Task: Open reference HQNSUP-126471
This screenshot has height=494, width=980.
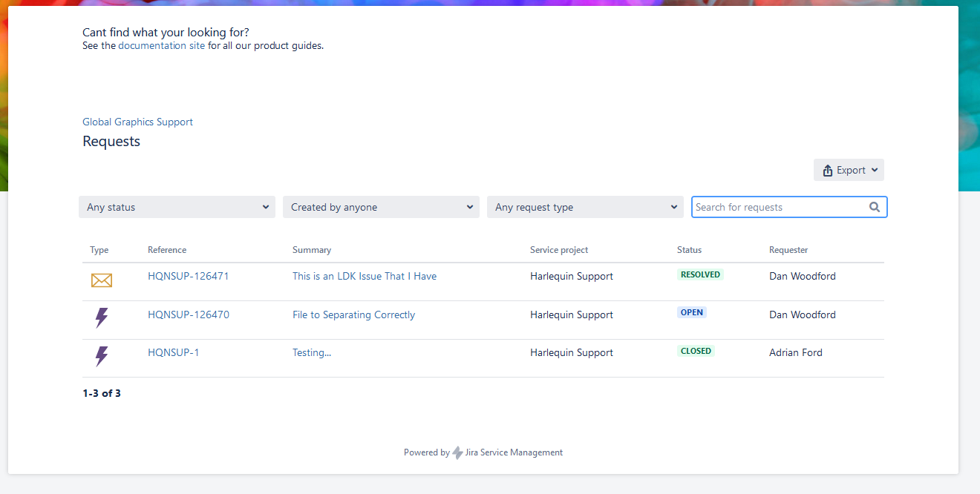Action: click(189, 277)
